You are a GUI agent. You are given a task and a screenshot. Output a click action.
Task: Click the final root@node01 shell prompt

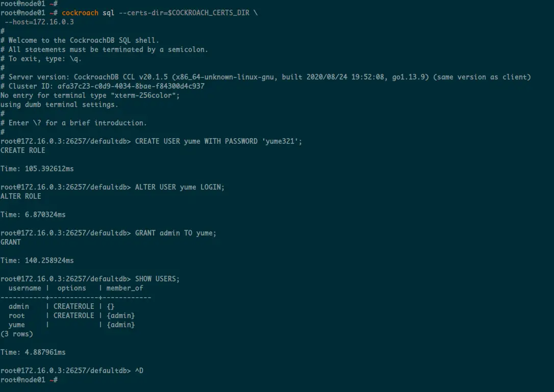(29, 380)
